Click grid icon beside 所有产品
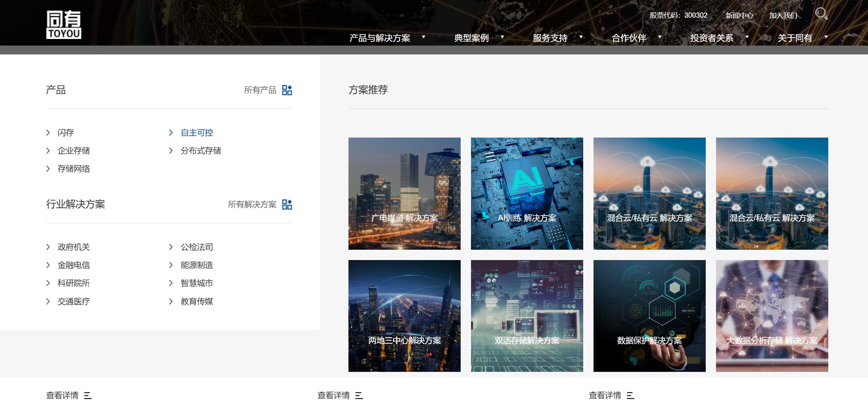The image size is (868, 416). point(287,90)
